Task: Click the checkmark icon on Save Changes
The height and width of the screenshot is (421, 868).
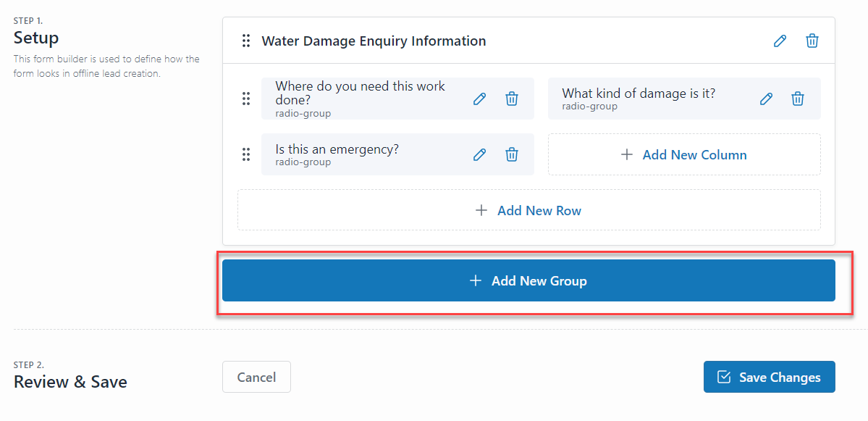Action: click(x=723, y=376)
